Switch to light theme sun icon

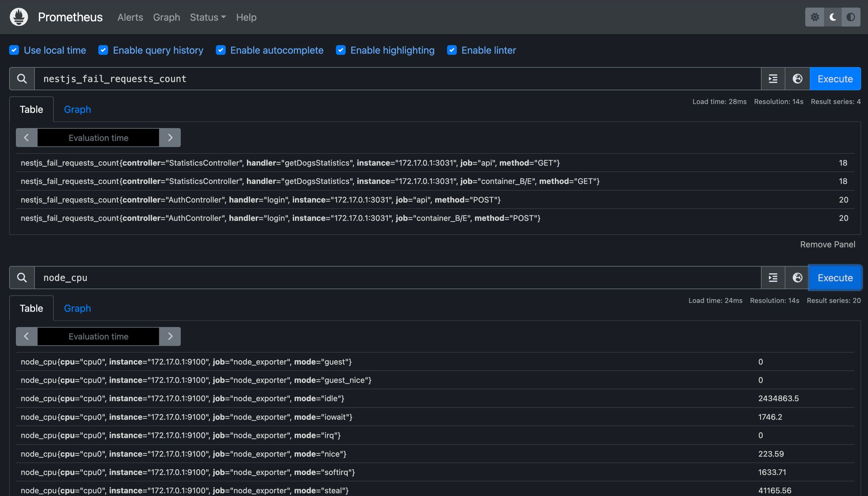[x=814, y=17]
